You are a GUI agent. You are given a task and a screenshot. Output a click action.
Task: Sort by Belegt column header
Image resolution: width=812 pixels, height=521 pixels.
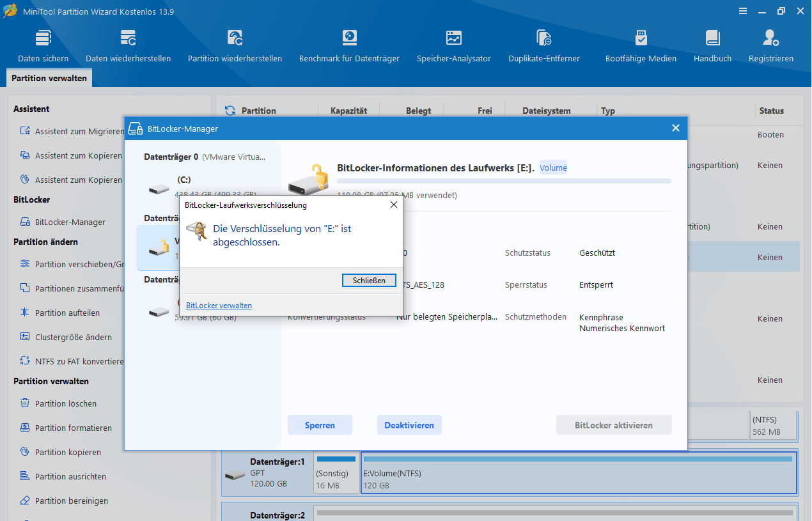[x=418, y=111]
